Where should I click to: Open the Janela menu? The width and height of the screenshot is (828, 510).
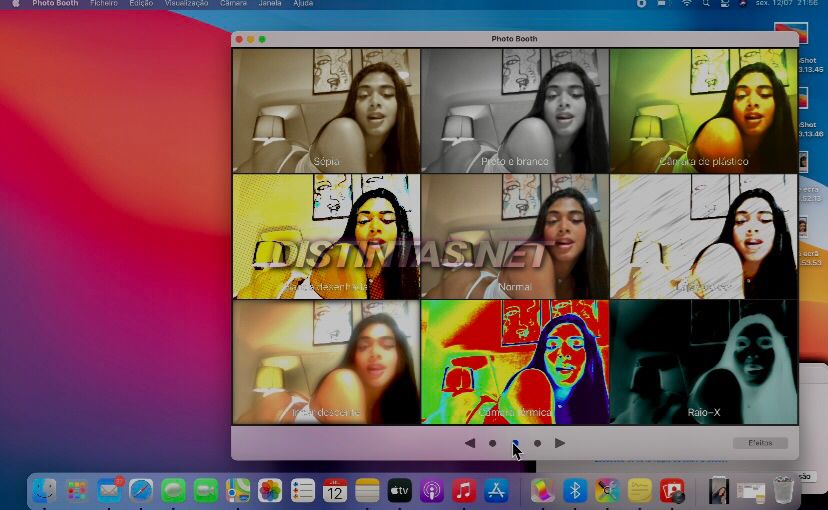[270, 3]
